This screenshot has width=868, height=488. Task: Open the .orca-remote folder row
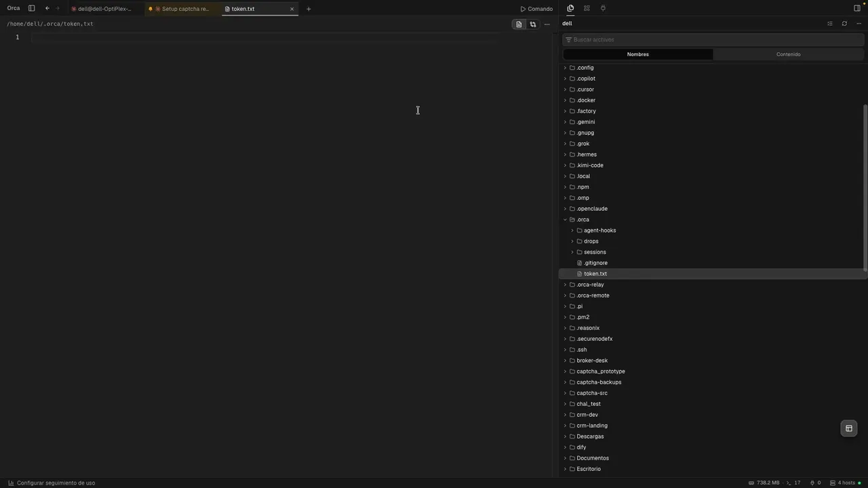710,296
